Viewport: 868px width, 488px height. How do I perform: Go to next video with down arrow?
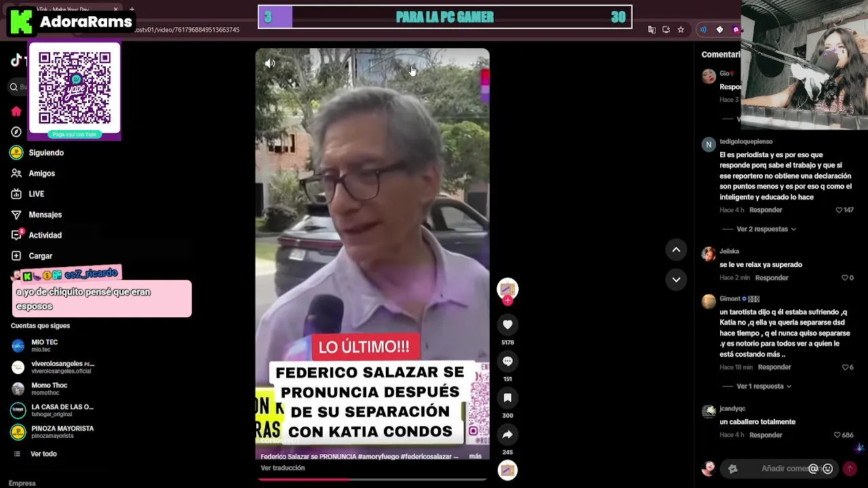click(676, 279)
